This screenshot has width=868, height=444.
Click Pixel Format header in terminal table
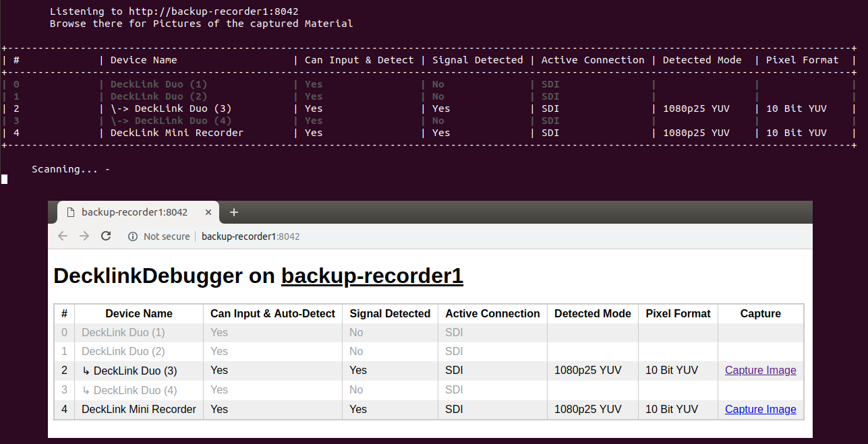(803, 60)
